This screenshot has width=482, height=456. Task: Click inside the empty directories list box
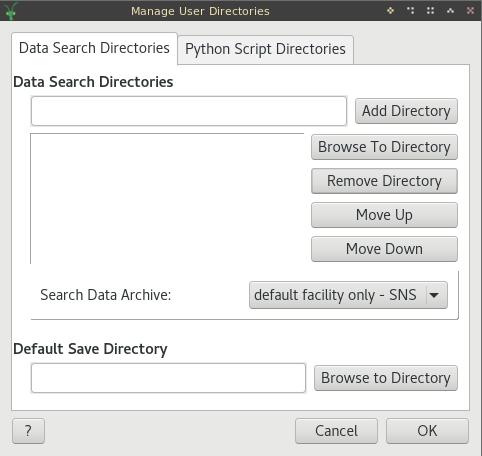pyautogui.click(x=167, y=199)
